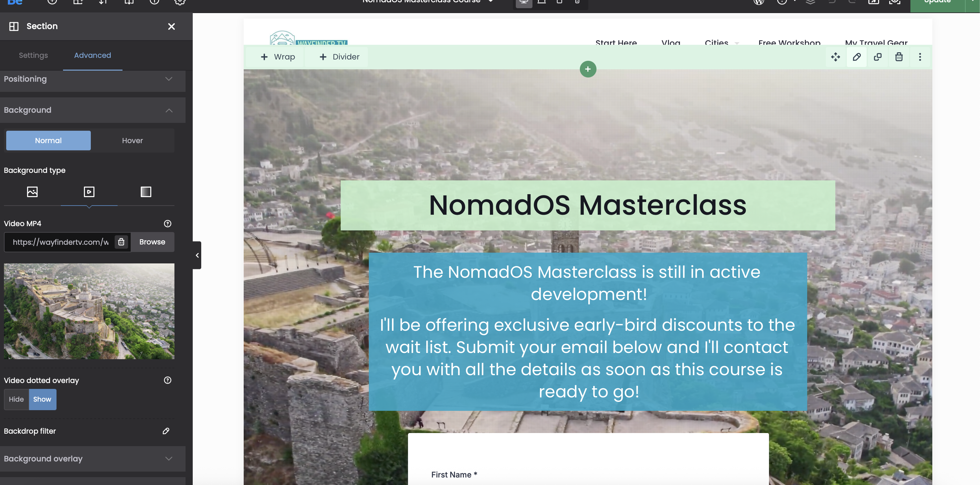Set video dotted overlay to Show
Screen dimensions: 980x485
tap(42, 399)
